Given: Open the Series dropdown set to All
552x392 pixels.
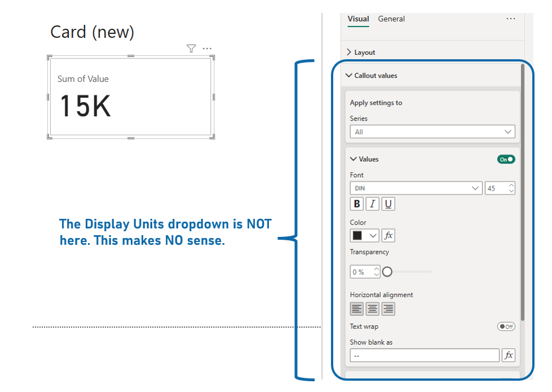Looking at the screenshot, I should [x=432, y=132].
